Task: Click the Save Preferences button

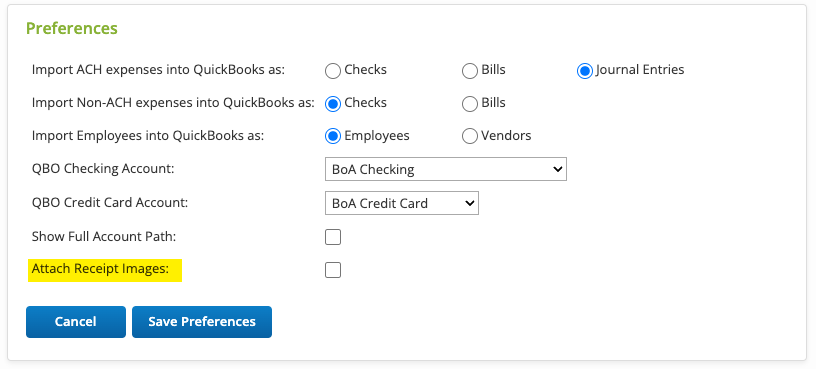Action: click(x=202, y=322)
